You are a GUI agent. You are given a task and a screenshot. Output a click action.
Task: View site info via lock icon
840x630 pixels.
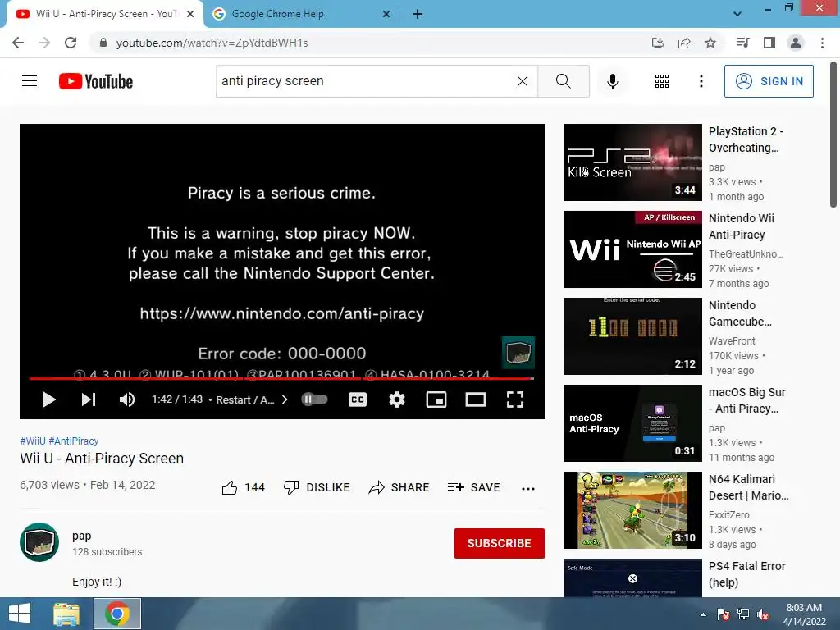[x=103, y=43]
